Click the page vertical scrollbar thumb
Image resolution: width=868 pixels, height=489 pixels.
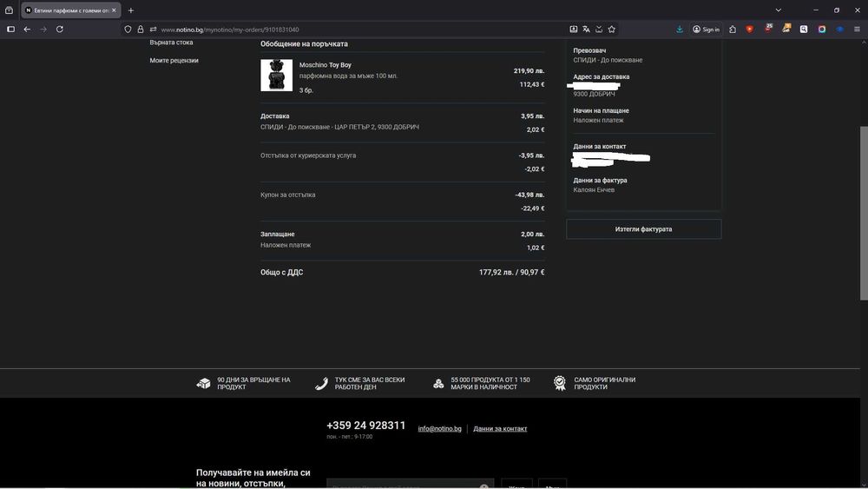(864, 213)
